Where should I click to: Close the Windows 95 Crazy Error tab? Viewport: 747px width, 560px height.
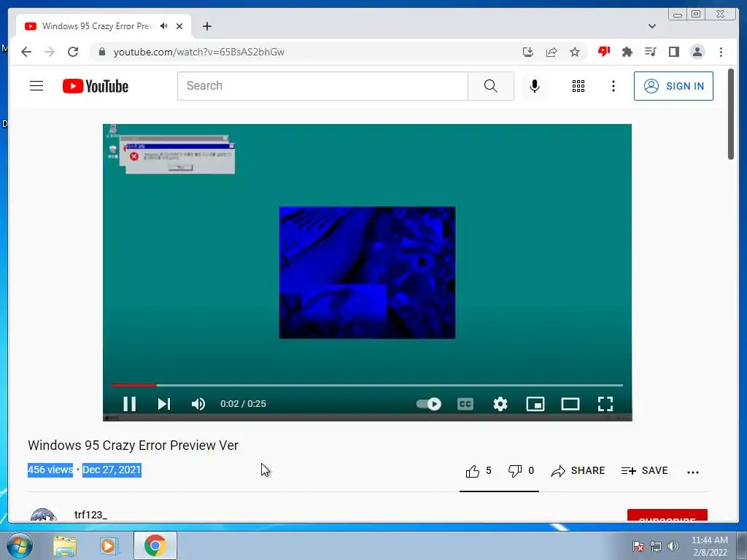pos(179,26)
